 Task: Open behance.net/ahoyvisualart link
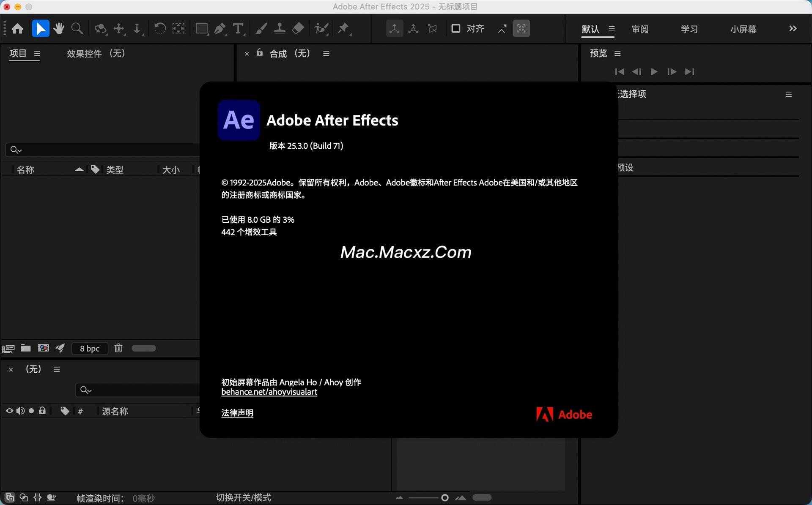click(269, 392)
